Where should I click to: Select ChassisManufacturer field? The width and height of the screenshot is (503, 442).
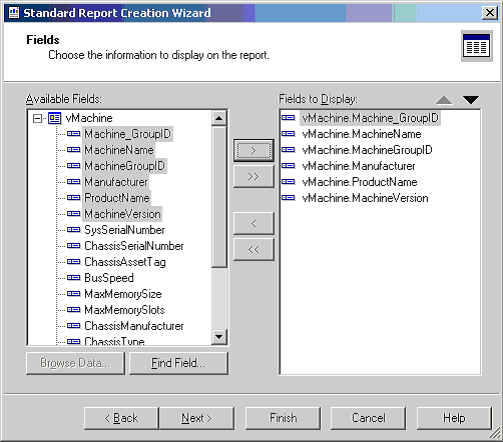click(x=134, y=326)
